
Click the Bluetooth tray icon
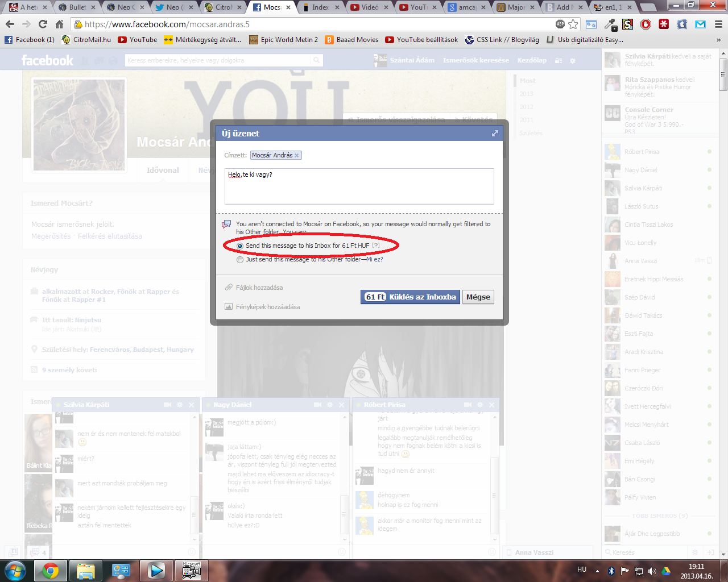(x=611, y=571)
